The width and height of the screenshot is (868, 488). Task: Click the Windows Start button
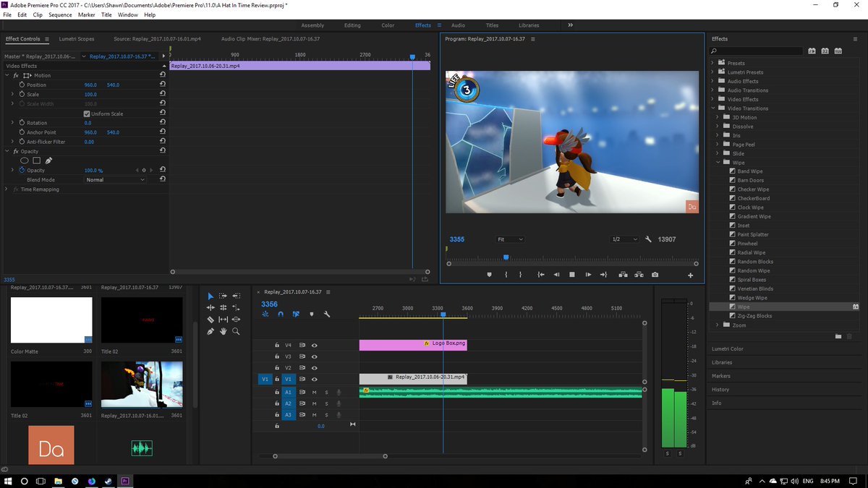[x=8, y=481]
